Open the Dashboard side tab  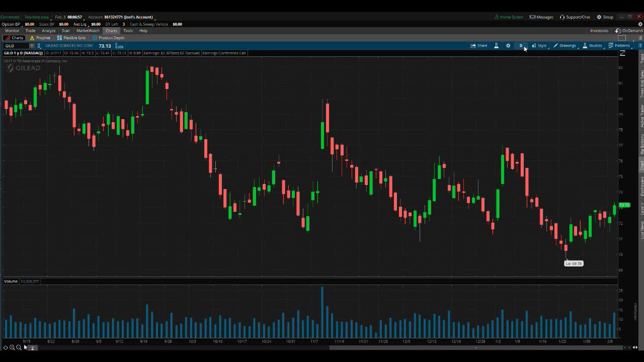click(x=641, y=187)
